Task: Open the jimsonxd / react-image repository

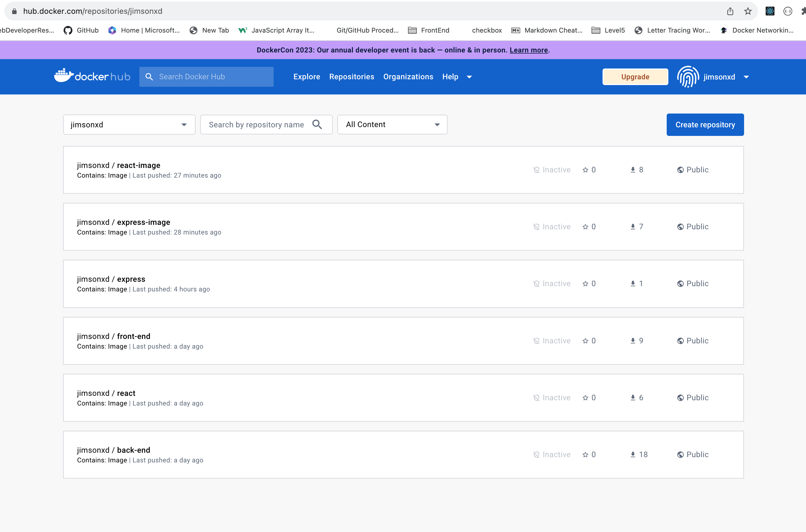Action: (119, 165)
